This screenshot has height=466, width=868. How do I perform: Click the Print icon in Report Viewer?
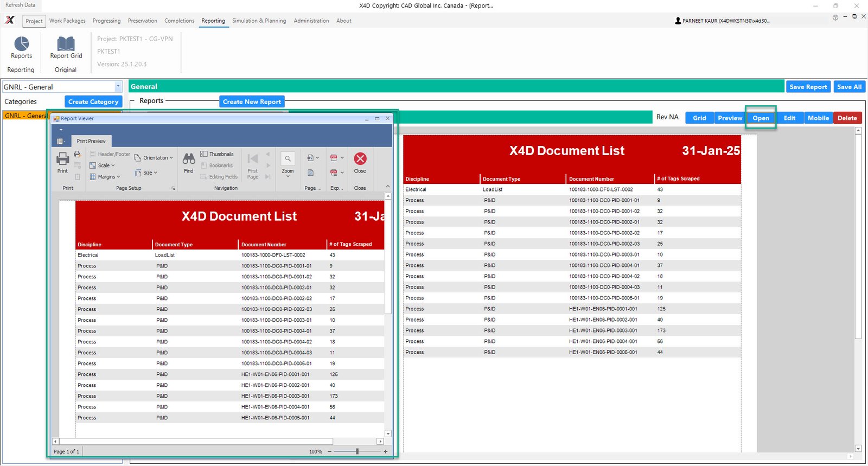pos(62,159)
